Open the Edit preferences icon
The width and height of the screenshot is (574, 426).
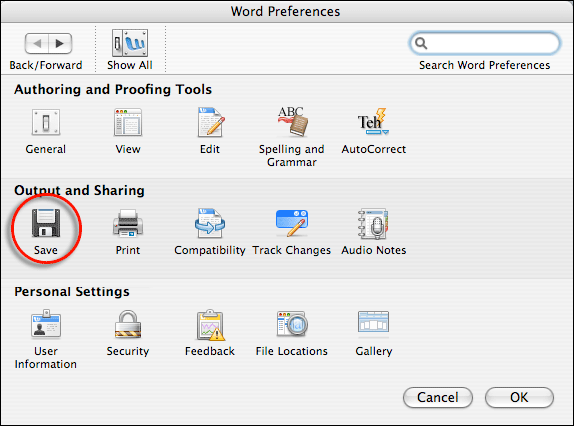210,122
